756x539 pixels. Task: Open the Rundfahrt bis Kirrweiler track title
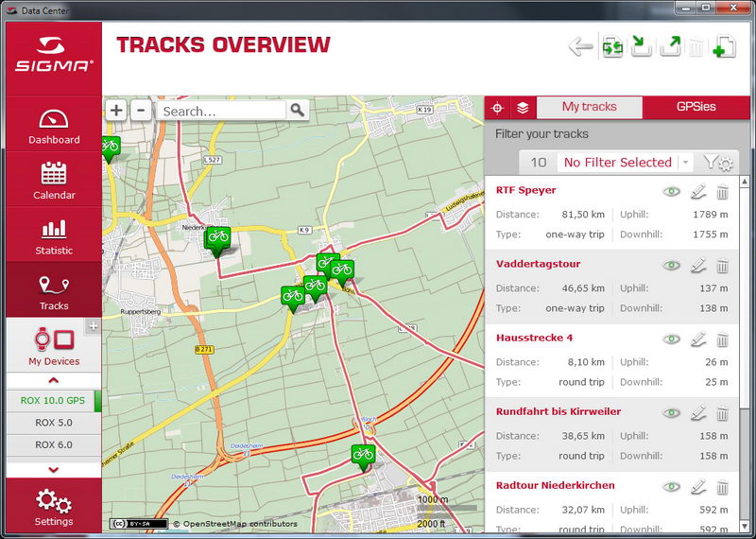(558, 411)
